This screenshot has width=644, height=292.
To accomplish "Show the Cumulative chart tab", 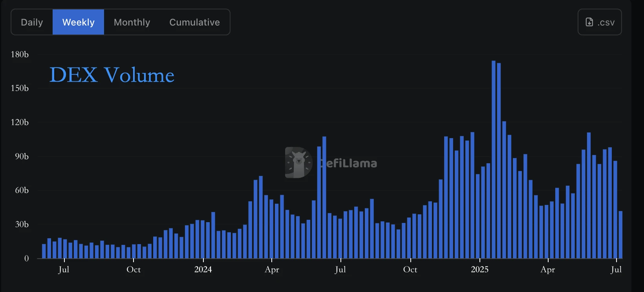I will click(x=194, y=22).
